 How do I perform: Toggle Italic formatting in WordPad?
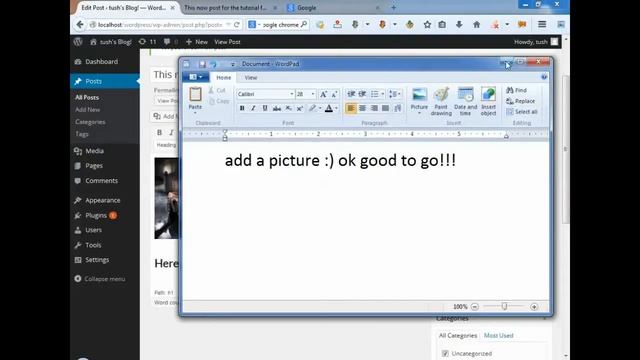coord(253,108)
